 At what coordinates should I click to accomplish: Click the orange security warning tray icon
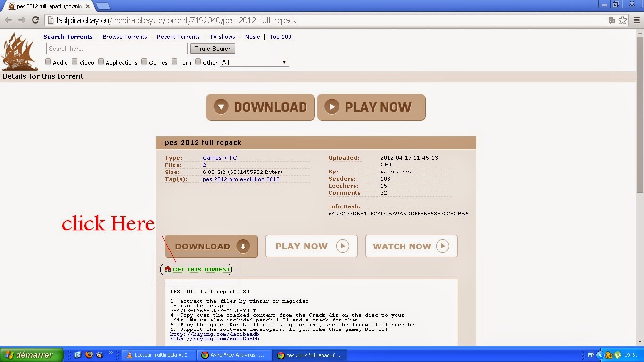pos(609,355)
